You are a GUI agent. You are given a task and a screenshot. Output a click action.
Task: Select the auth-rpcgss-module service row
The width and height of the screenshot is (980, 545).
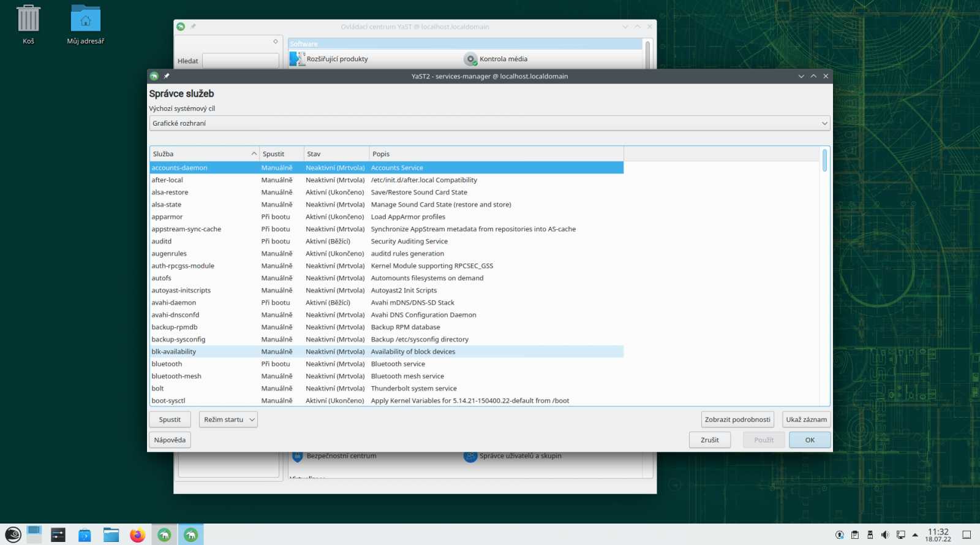point(386,265)
